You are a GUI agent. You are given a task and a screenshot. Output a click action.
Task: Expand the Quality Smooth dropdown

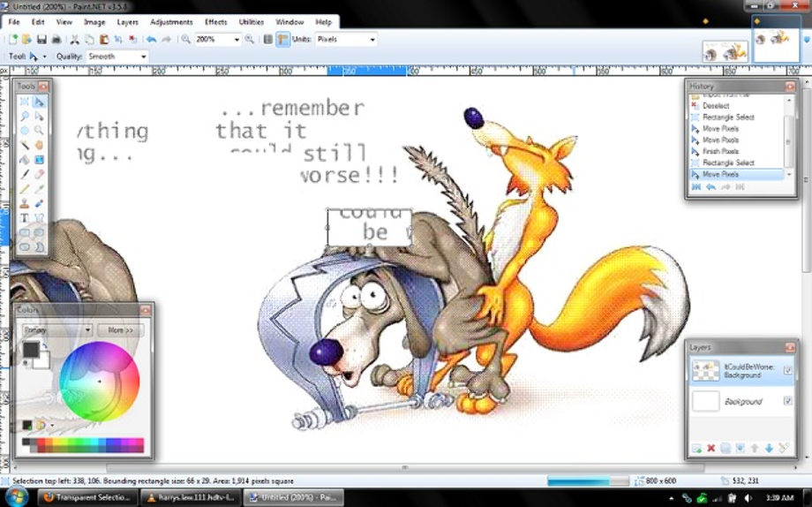(x=142, y=57)
